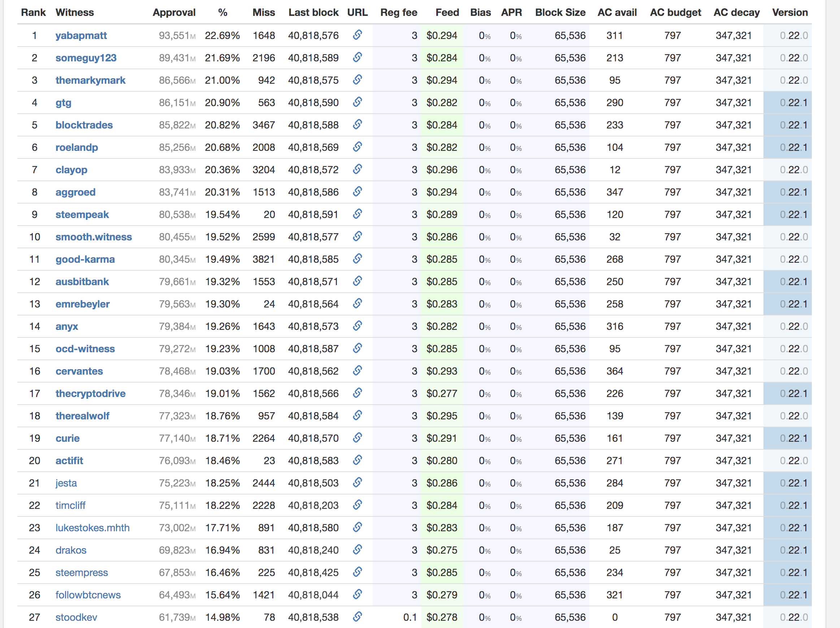This screenshot has height=628, width=840.
Task: Open the therealwolf witness profile
Action: point(82,416)
